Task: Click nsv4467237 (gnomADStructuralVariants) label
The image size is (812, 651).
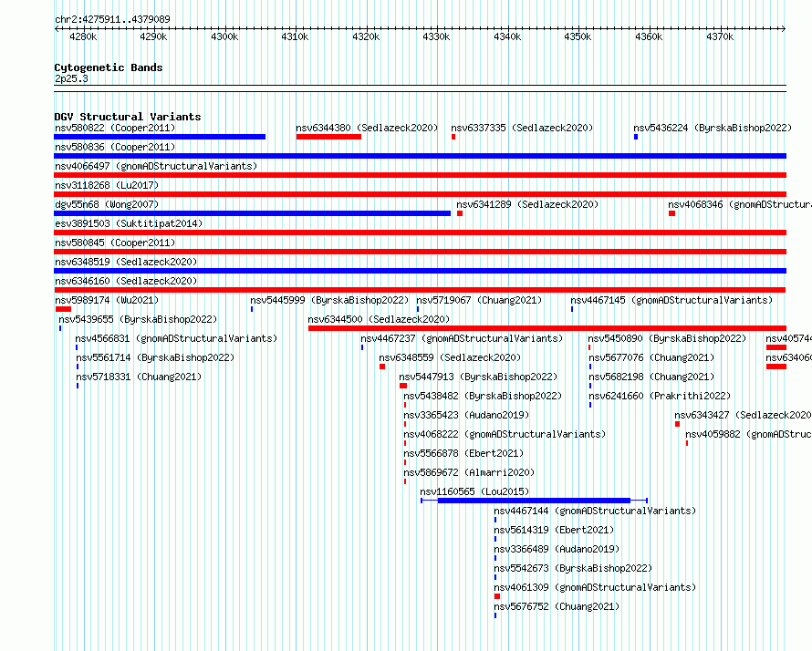Action: click(x=462, y=338)
